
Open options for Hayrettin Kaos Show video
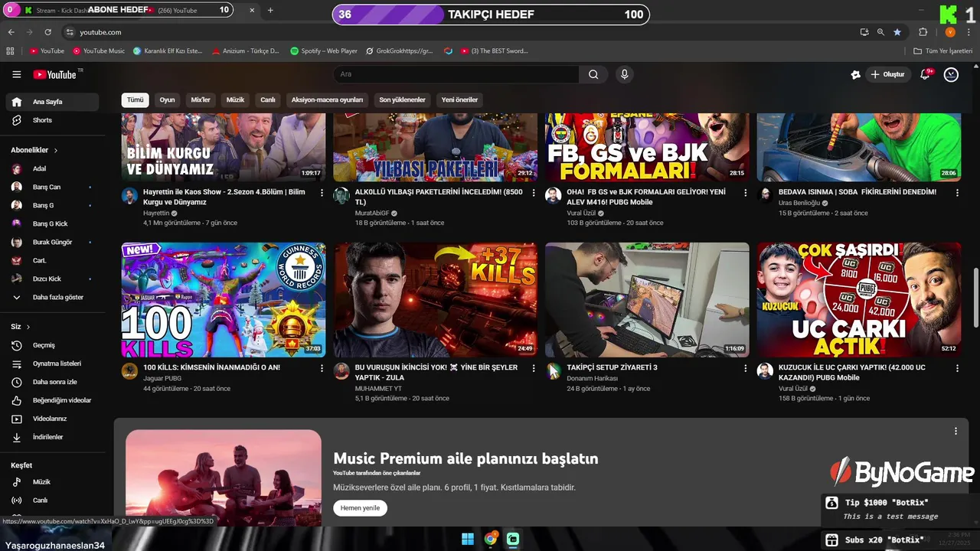click(322, 193)
